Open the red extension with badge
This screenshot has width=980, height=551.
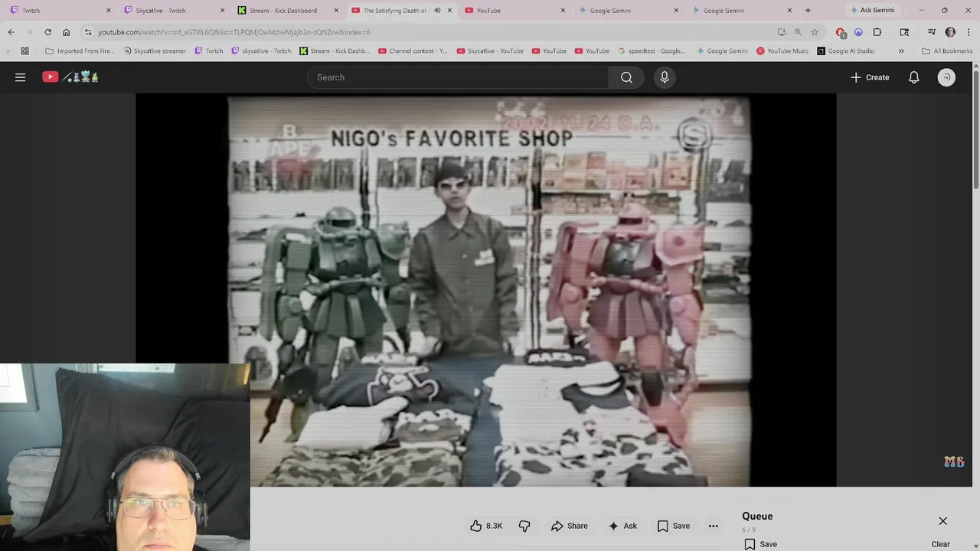841,32
